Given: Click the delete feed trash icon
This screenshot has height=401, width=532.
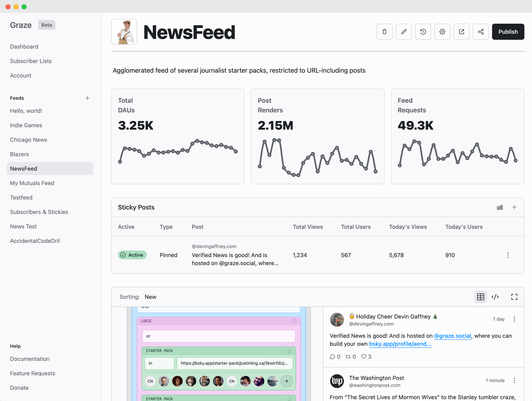Looking at the screenshot, I should click(384, 32).
